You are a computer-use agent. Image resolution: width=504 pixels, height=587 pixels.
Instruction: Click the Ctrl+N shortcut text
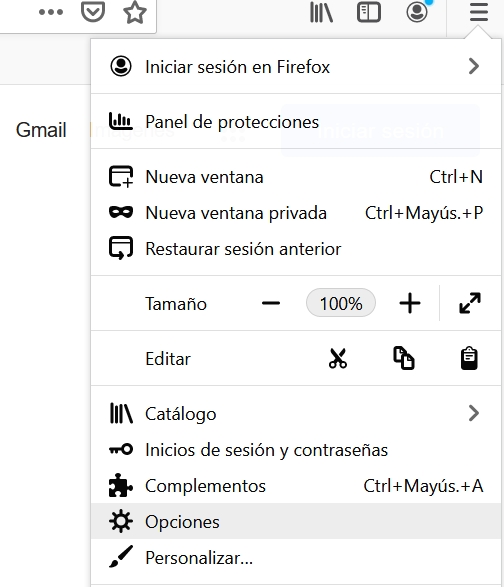click(x=456, y=177)
